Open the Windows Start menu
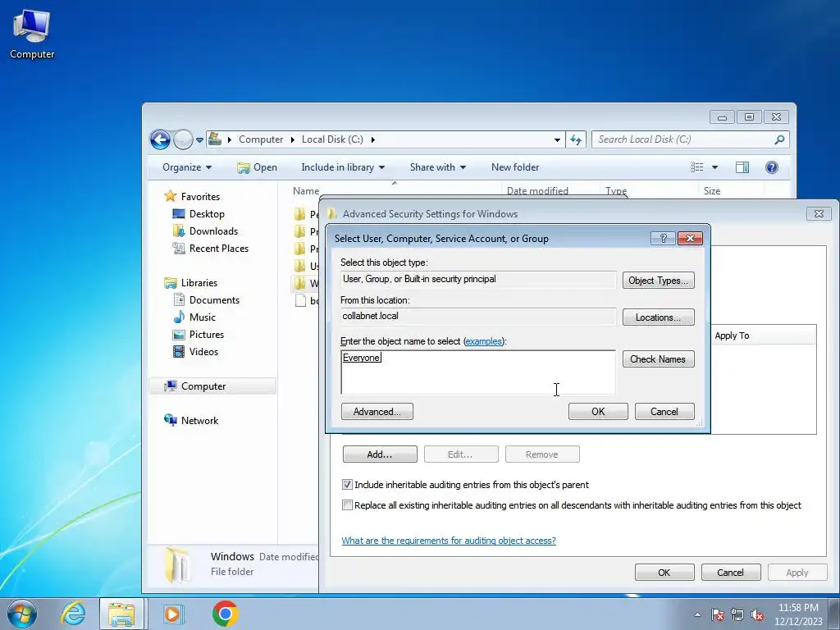The width and height of the screenshot is (840, 630). pyautogui.click(x=21, y=614)
